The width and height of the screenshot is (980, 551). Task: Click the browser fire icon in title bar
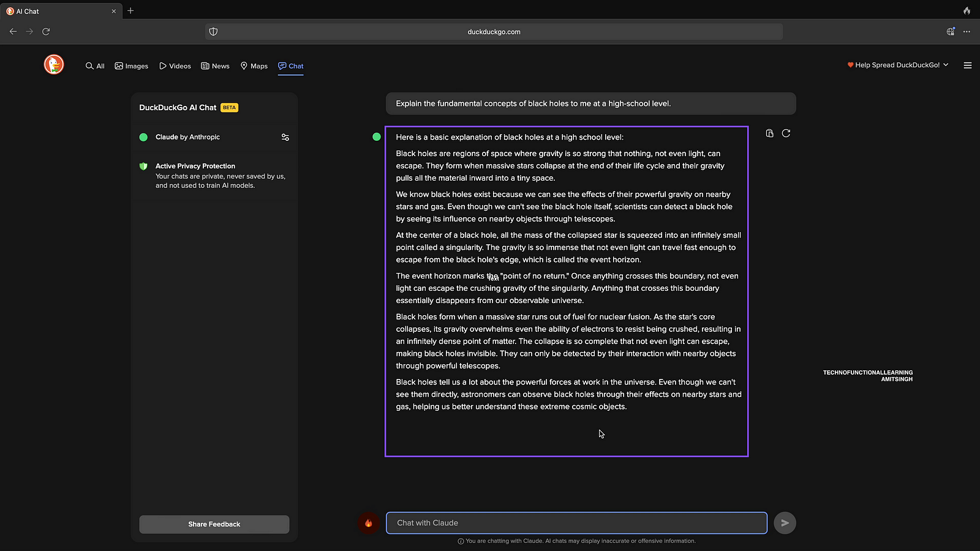967,11
